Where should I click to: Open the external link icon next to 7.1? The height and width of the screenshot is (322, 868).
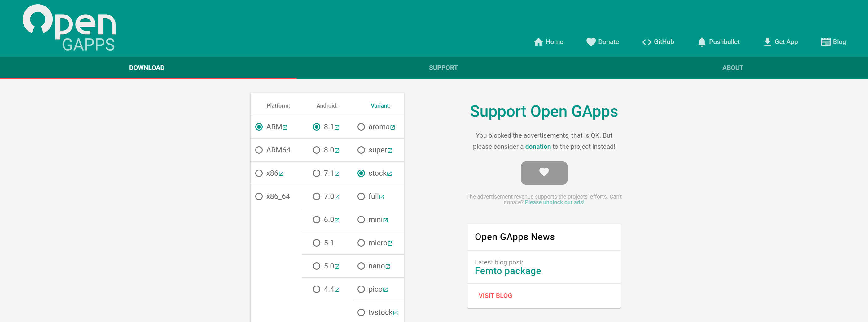[337, 174]
